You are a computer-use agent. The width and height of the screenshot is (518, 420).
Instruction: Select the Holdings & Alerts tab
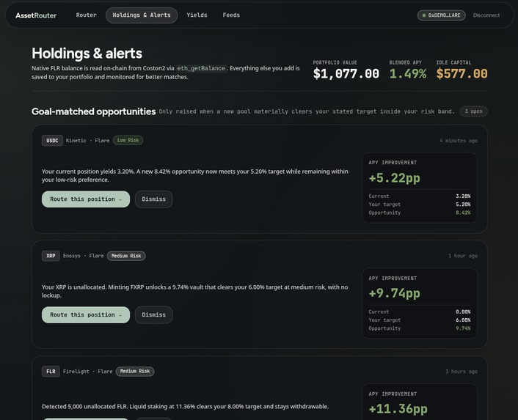point(142,15)
